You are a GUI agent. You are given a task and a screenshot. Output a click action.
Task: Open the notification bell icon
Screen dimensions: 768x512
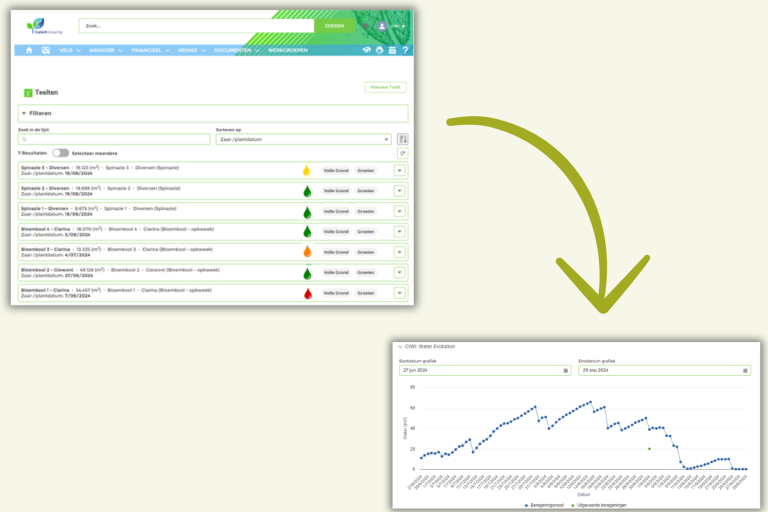point(365,26)
